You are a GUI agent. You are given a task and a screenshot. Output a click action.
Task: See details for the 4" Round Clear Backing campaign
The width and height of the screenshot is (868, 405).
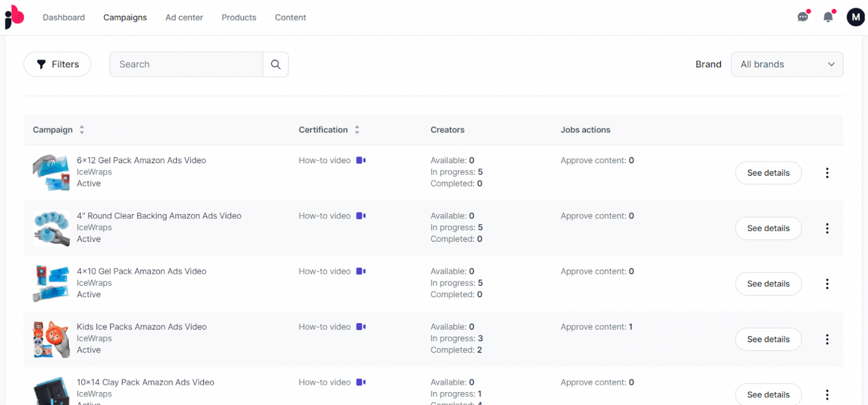point(768,228)
